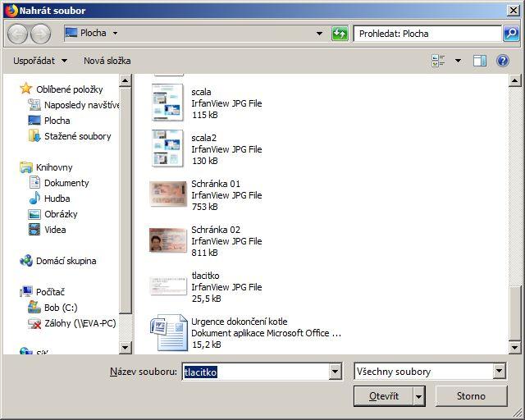This screenshot has width=525, height=420.
Task: Click the Prohledat: Plocha search field
Action: pyautogui.click(x=427, y=34)
